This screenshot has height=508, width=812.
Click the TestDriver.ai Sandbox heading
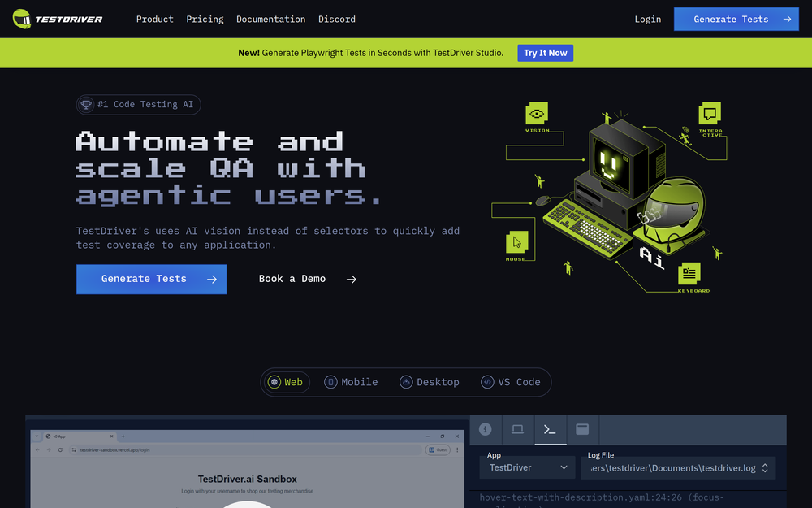click(248, 479)
